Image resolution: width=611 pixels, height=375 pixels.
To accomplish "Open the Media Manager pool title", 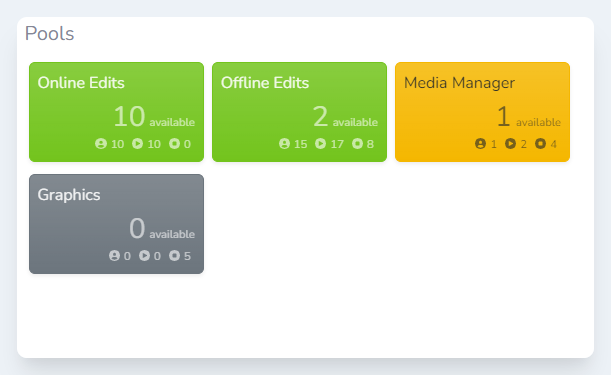I will tap(459, 83).
